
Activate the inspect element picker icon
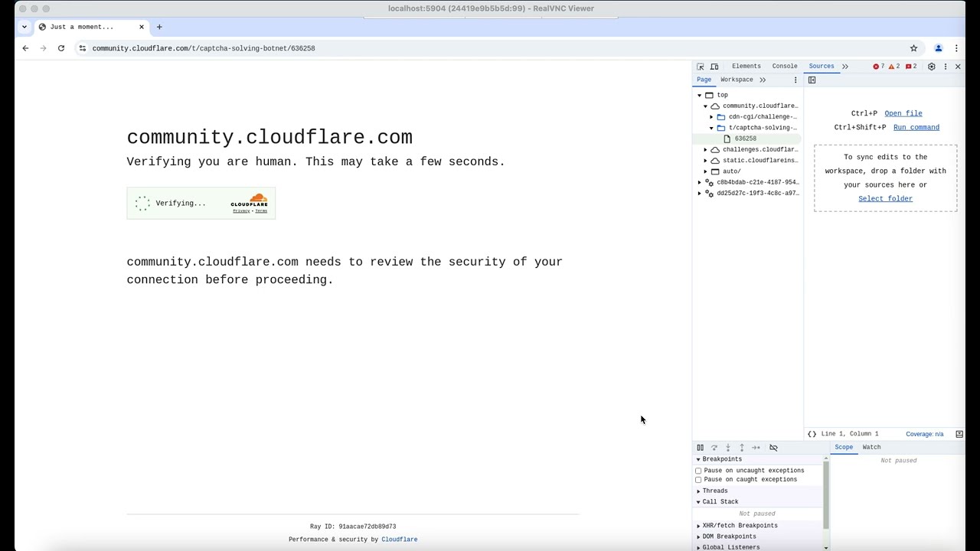(x=701, y=67)
